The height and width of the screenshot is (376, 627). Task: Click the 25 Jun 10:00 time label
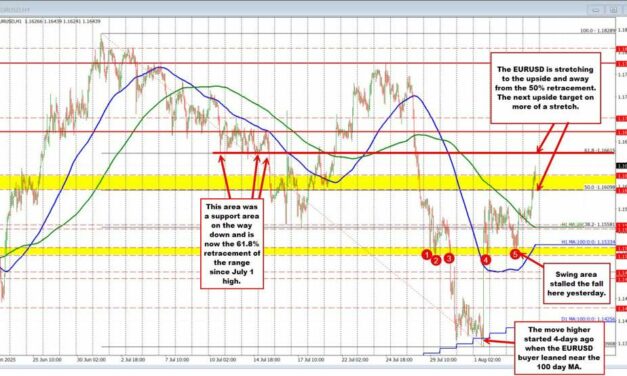click(47, 360)
